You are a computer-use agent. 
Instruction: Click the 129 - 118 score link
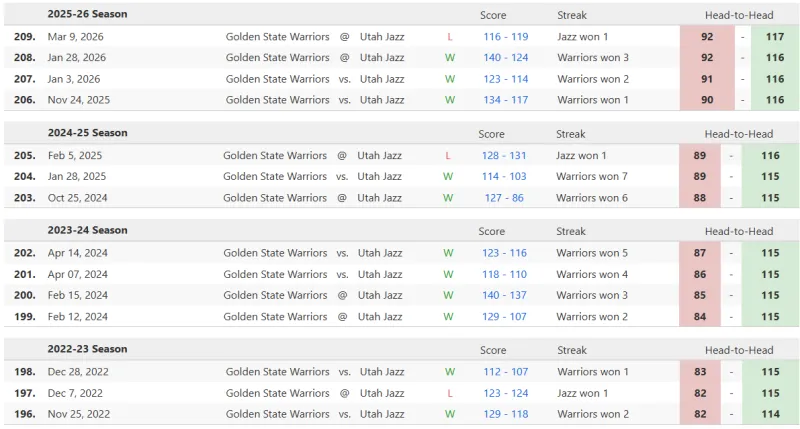click(504, 414)
